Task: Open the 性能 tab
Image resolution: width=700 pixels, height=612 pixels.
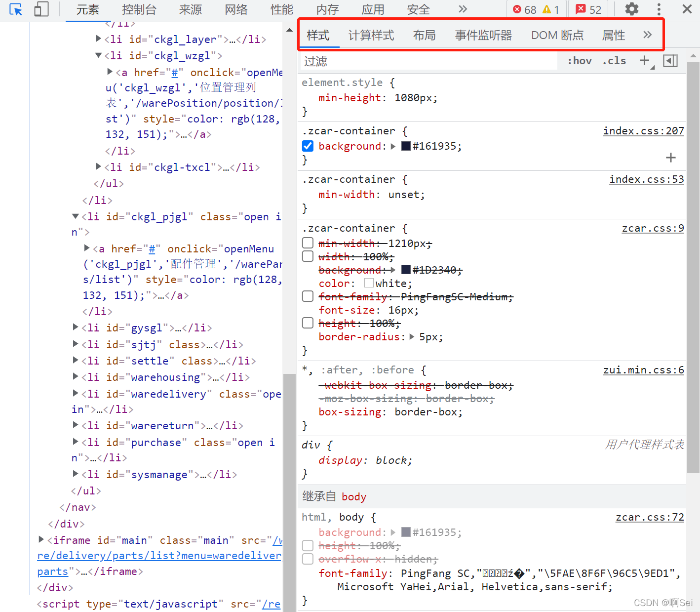Action: coord(282,10)
